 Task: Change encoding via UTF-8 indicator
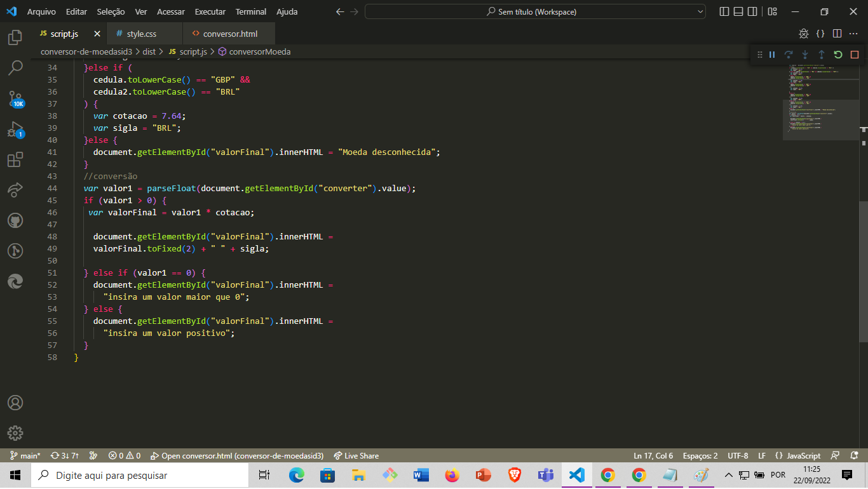tap(738, 455)
